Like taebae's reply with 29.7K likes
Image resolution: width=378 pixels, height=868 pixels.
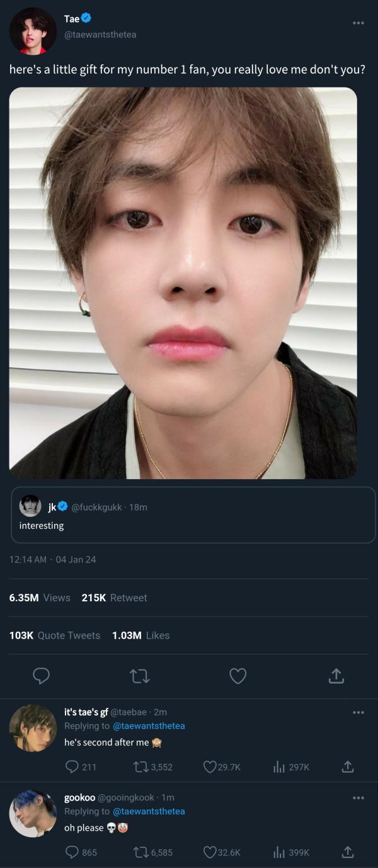210,767
